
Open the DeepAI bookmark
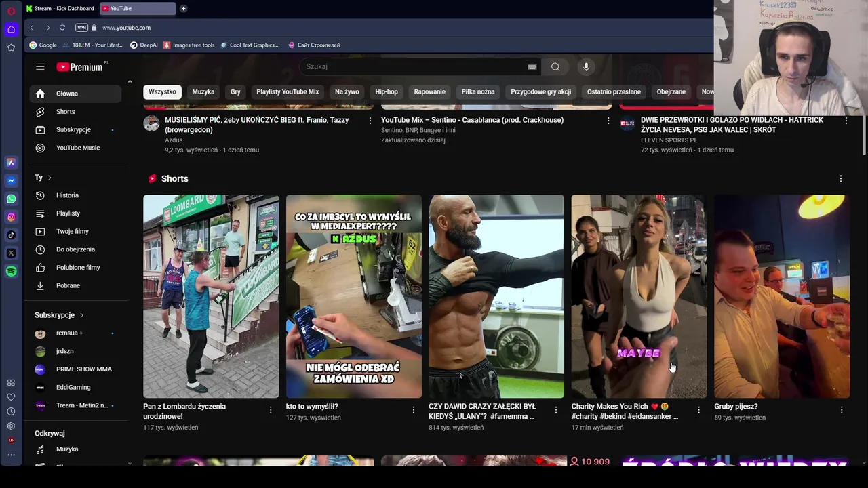[x=144, y=45]
